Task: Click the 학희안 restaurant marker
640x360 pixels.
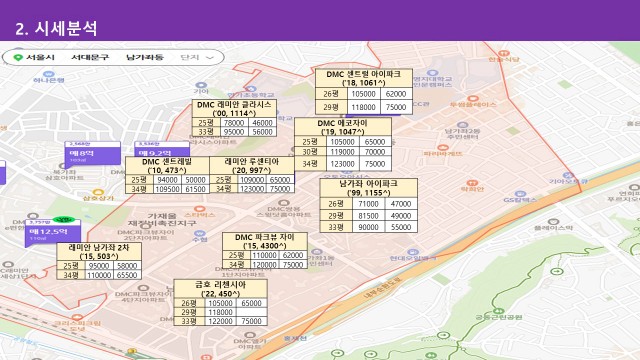Action: point(472,183)
